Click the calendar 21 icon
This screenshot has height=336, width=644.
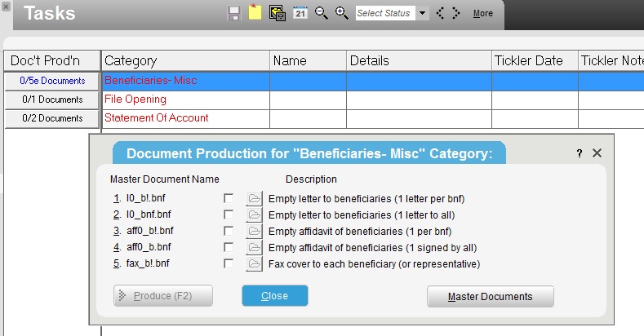point(300,13)
